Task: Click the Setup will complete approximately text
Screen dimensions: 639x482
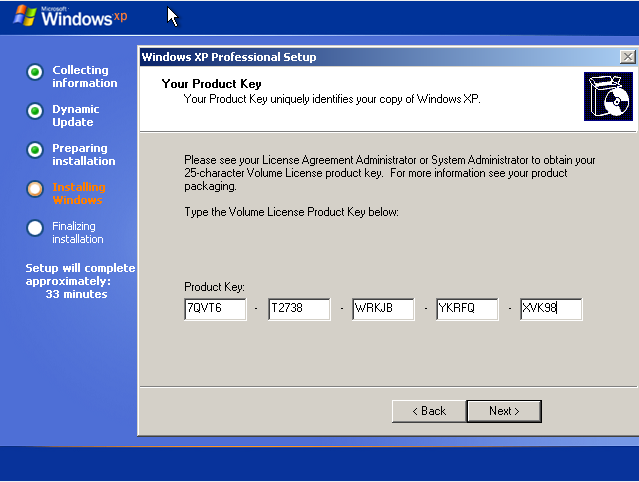Action: coord(80,275)
